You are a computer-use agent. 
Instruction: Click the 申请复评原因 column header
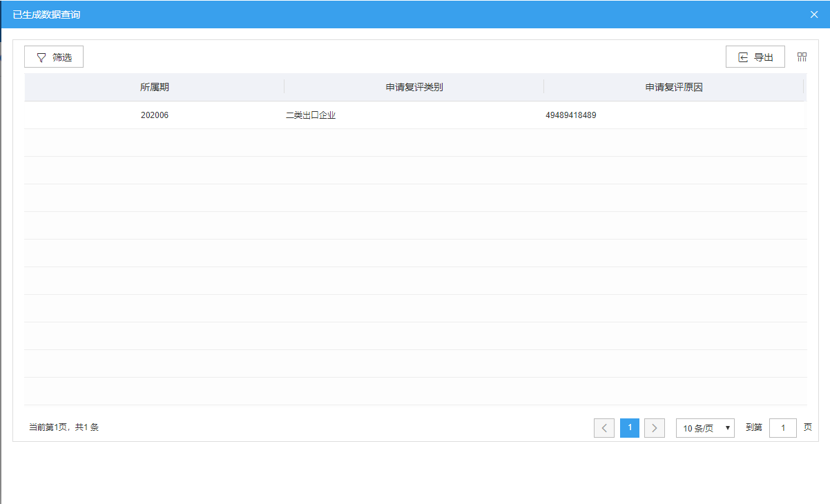674,88
